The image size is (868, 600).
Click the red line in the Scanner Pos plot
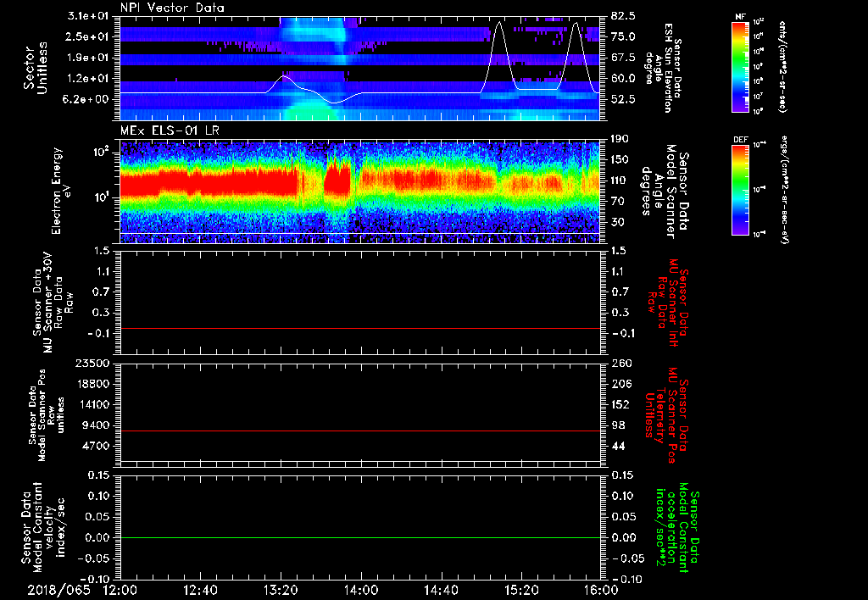click(360, 431)
